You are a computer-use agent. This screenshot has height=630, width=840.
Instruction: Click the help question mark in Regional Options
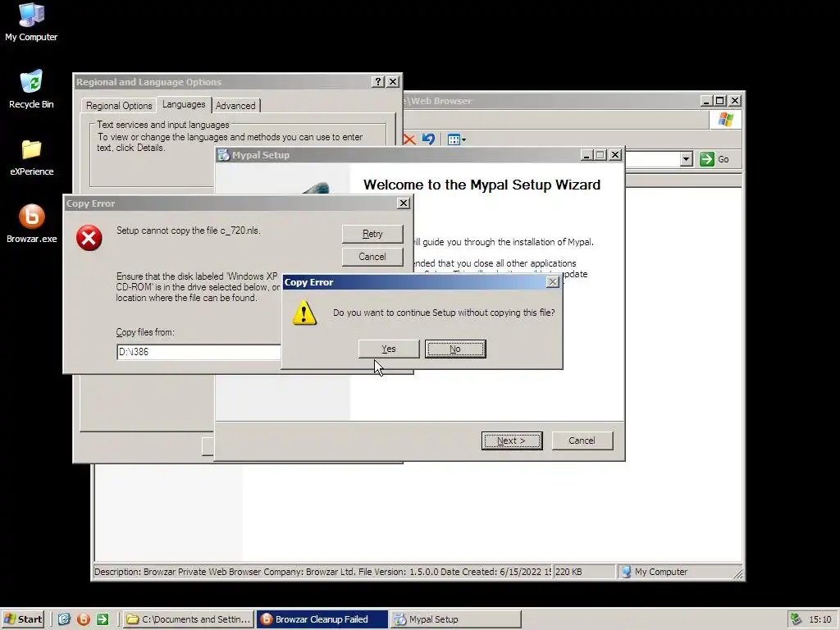(378, 81)
